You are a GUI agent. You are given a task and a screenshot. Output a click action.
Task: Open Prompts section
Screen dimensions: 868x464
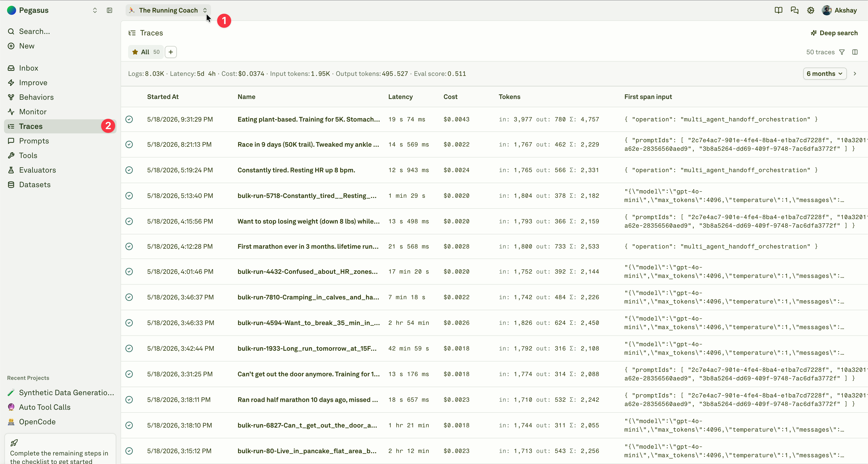61,141
